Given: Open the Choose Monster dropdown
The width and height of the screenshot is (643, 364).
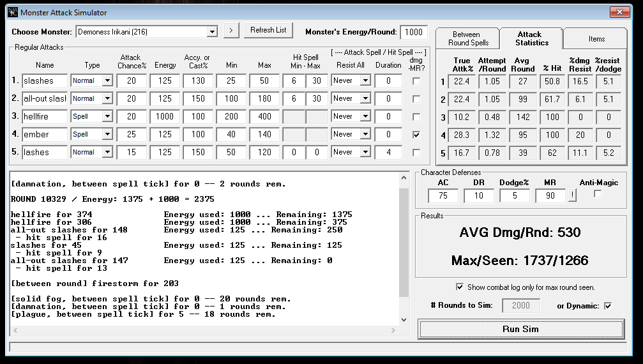Looking at the screenshot, I should pyautogui.click(x=212, y=32).
